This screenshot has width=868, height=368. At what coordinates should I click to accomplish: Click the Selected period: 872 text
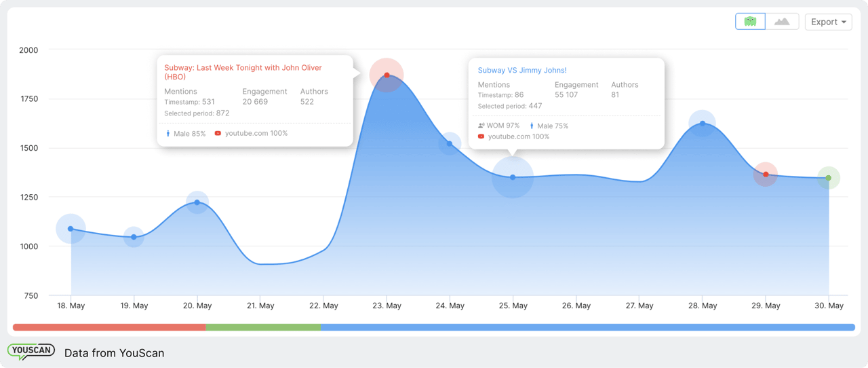(197, 113)
